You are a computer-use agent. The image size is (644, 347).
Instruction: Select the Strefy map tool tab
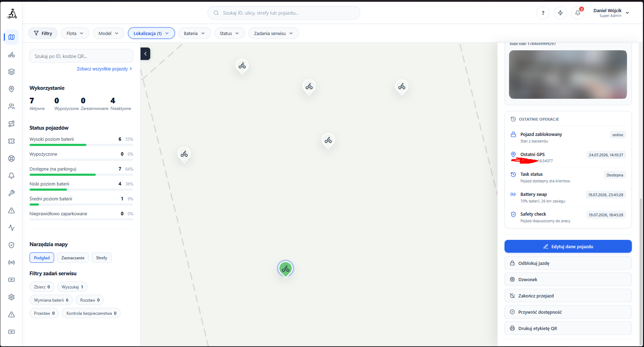pyautogui.click(x=102, y=258)
